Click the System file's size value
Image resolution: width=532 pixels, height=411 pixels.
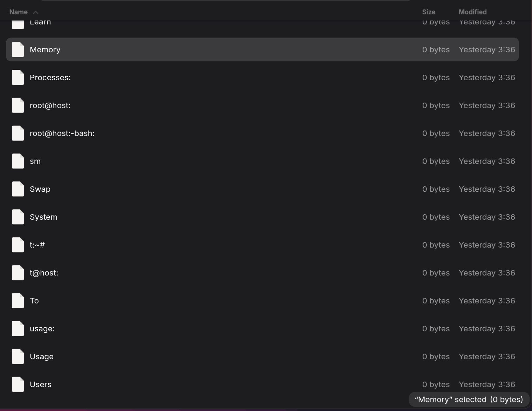click(436, 217)
